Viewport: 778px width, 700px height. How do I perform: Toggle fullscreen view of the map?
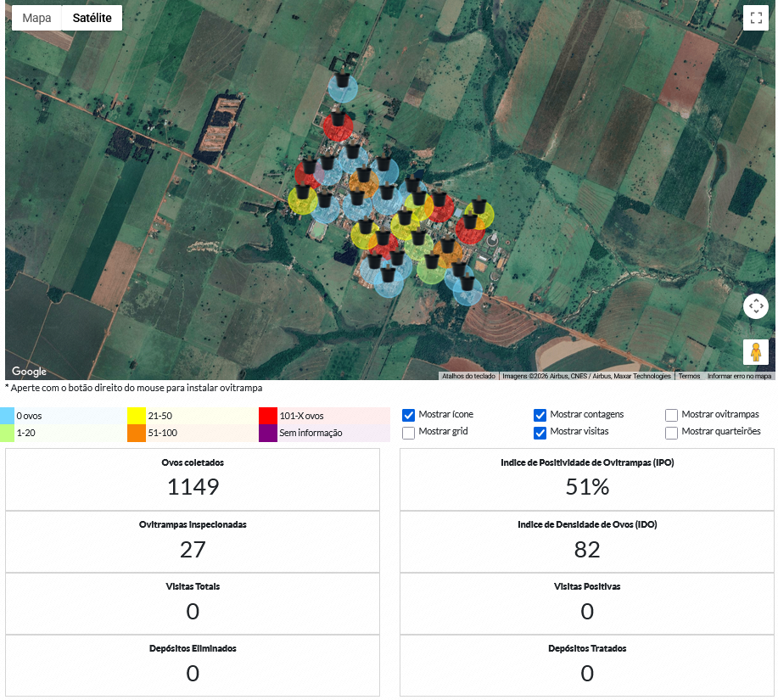click(755, 19)
